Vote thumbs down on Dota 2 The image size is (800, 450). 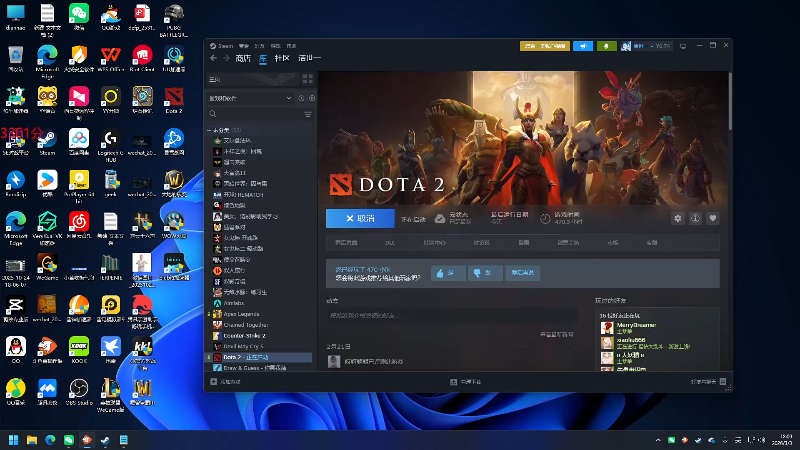point(485,273)
